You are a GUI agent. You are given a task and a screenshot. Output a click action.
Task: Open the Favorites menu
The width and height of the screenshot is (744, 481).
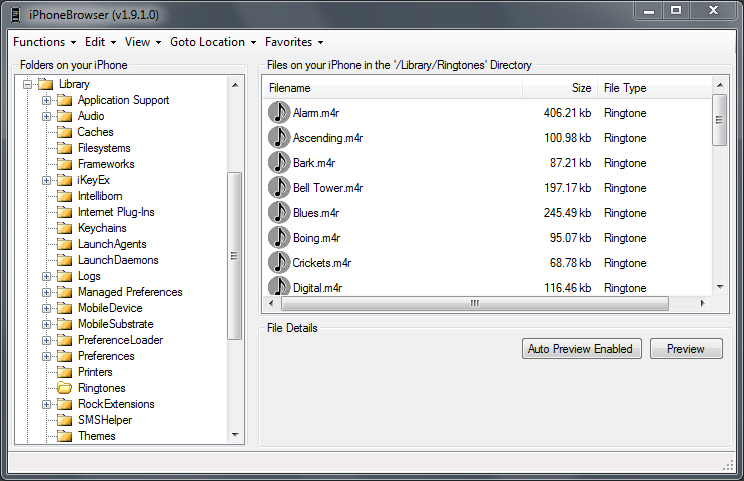[294, 42]
